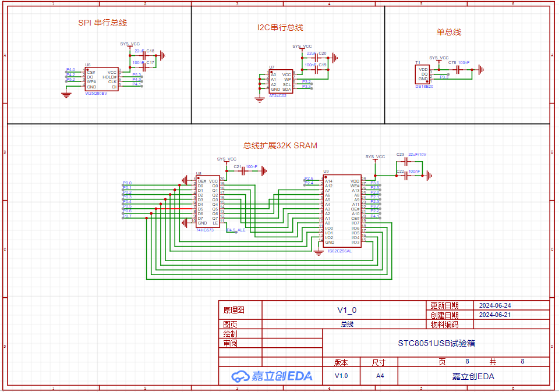
Task: Select the DS18B20 sensor T1 symbol
Action: [x=423, y=74]
